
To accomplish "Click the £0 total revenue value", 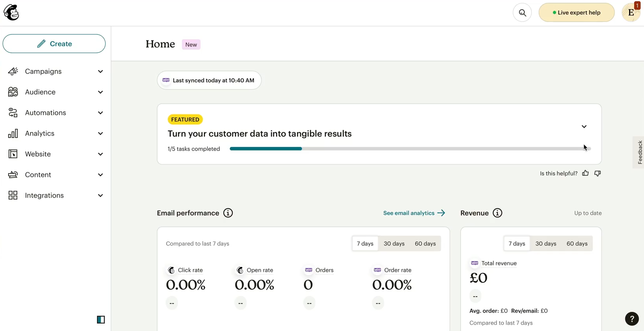I will pyautogui.click(x=479, y=278).
